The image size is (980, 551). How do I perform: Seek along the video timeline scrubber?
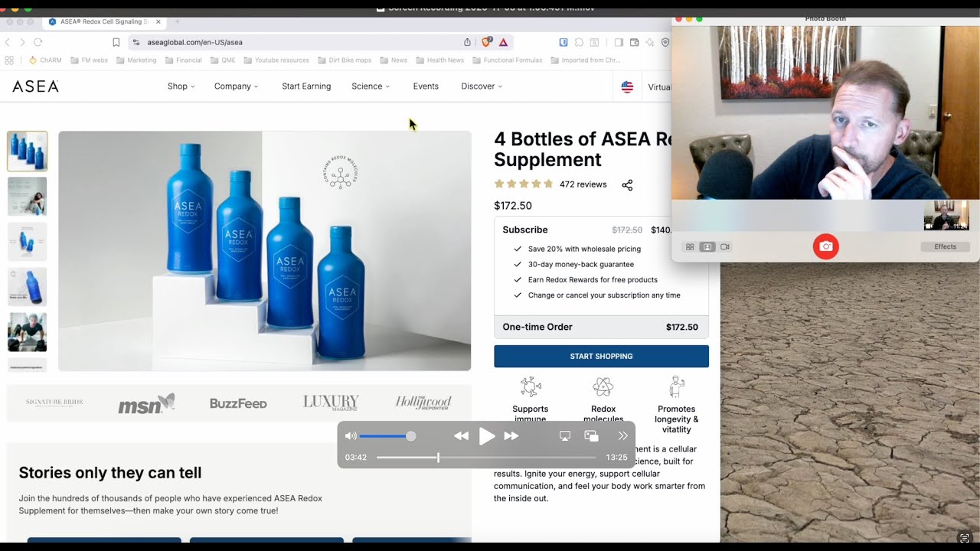point(486,458)
